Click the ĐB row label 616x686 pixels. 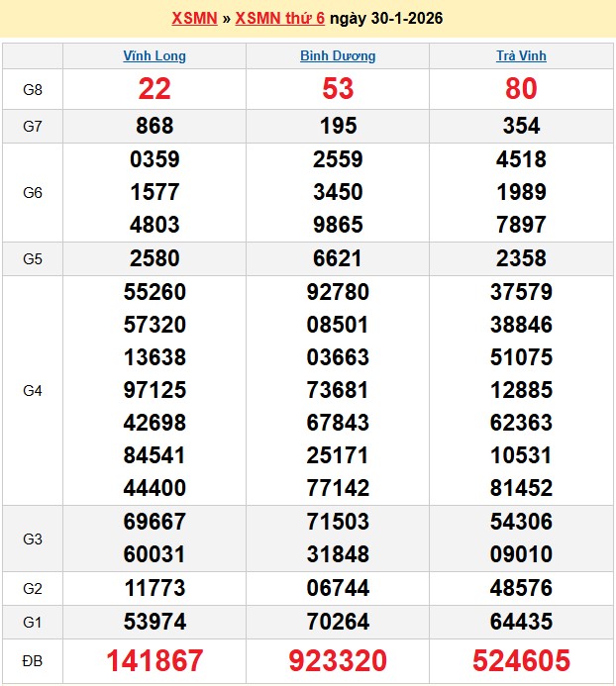tap(33, 660)
